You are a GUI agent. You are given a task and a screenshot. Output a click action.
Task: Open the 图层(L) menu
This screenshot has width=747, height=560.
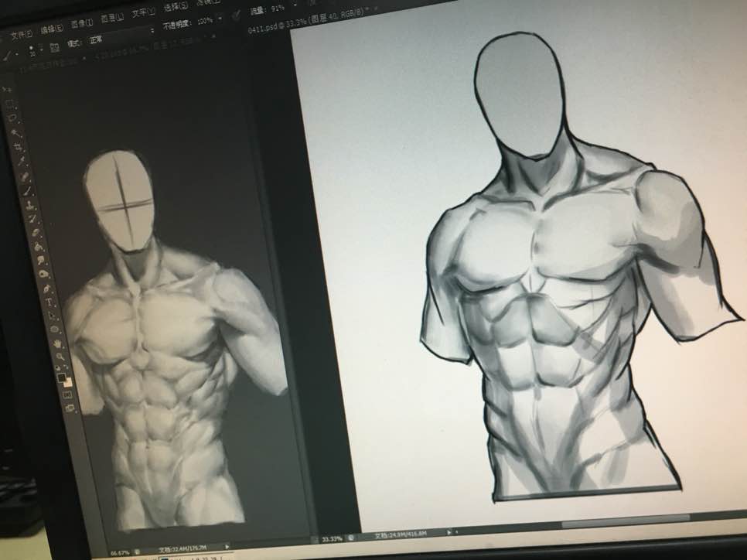pos(112,18)
